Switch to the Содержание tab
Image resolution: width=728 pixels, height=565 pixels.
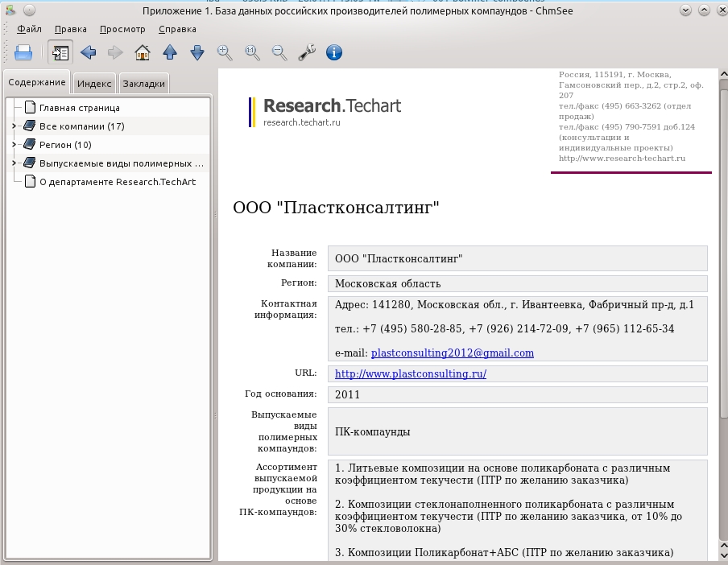pyautogui.click(x=37, y=82)
